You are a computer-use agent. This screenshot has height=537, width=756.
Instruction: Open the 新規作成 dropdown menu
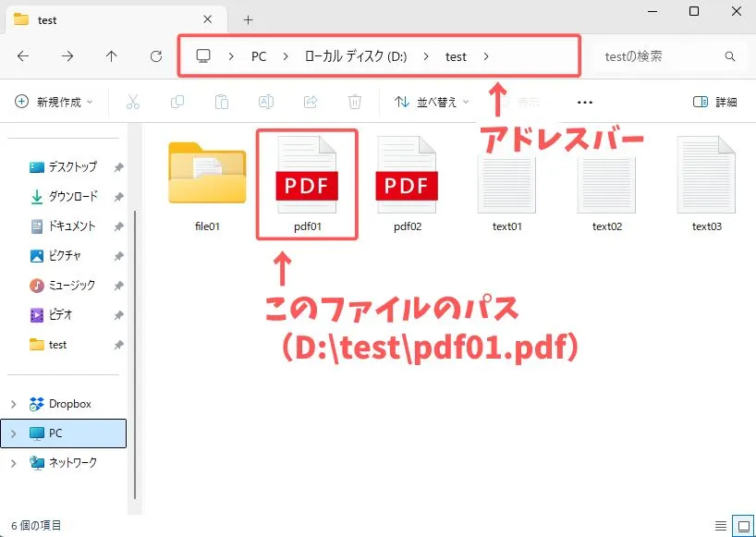[55, 102]
